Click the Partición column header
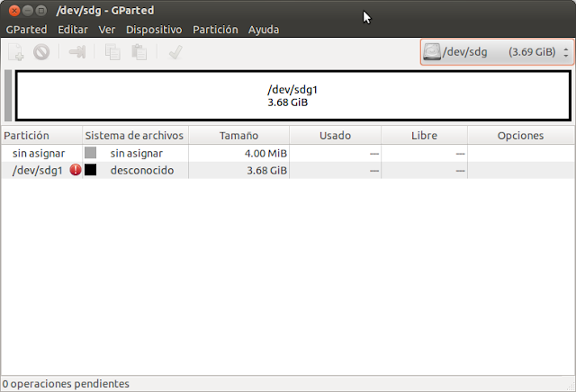Screen dimensions: 576x392 [41, 136]
